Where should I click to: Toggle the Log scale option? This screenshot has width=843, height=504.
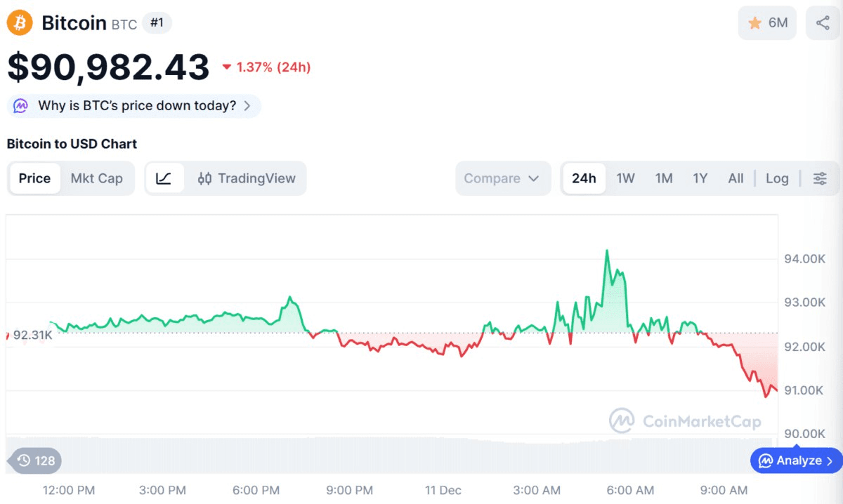click(x=777, y=178)
